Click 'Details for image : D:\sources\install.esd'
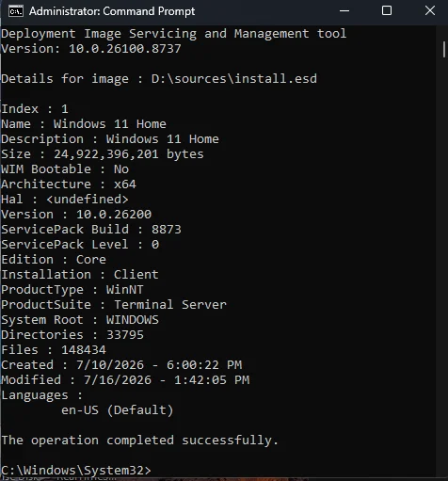Screen dimensions: 448x481 [159, 79]
